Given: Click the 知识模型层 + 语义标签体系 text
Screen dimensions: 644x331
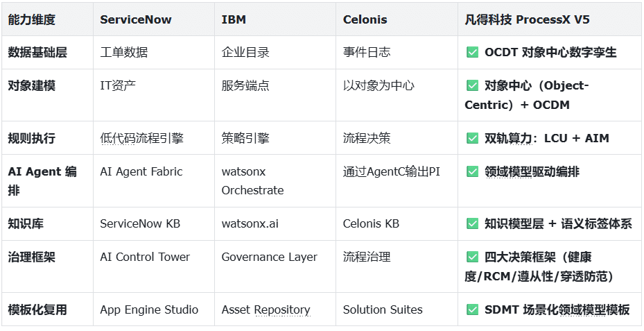Looking at the screenshot, I should pos(558,223).
